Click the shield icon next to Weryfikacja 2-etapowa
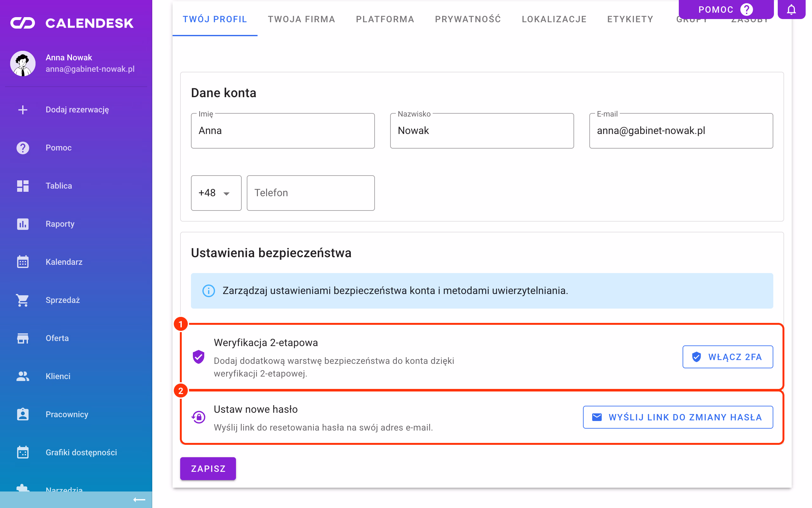Viewport: 812px width, 508px height. click(x=199, y=357)
